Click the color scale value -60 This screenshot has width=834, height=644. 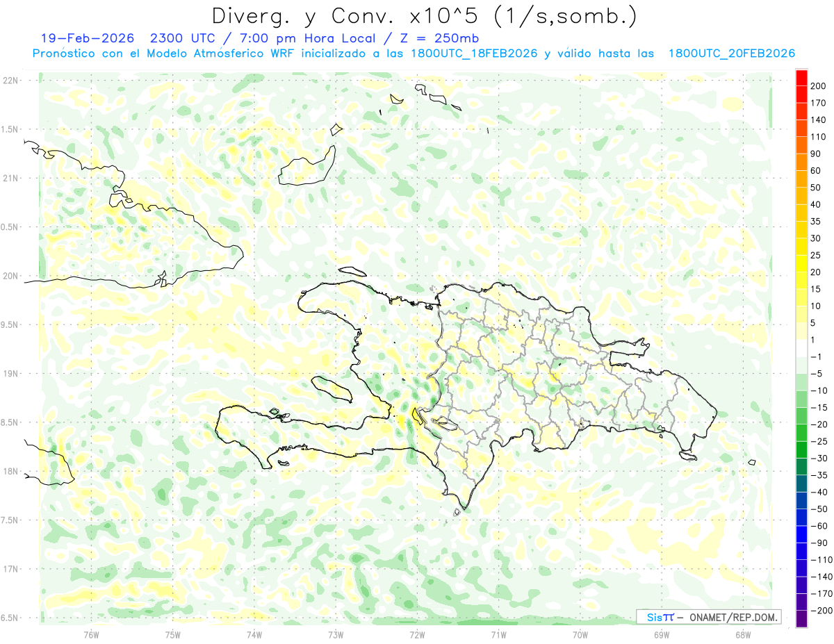pyautogui.click(x=819, y=526)
